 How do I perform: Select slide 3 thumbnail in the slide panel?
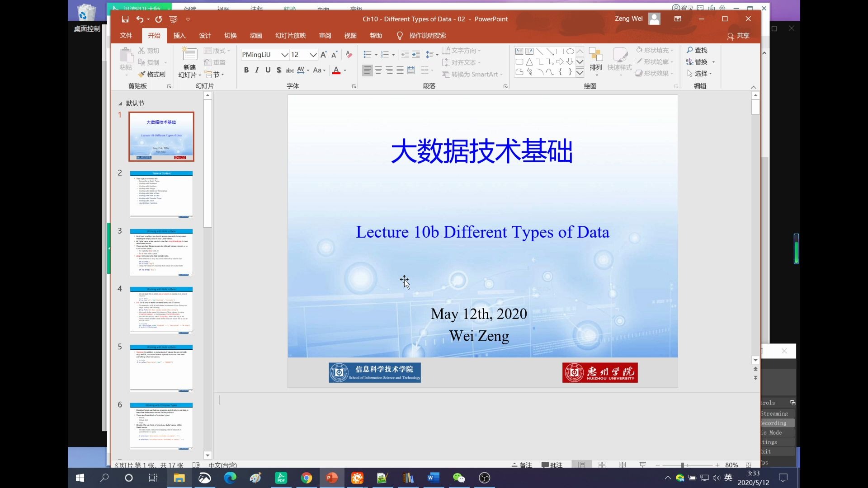(161, 252)
